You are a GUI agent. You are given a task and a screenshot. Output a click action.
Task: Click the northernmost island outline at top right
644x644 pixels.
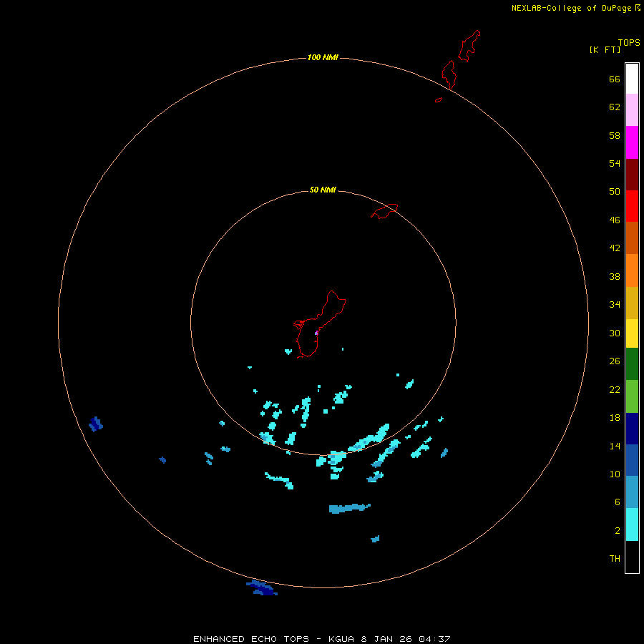point(469,46)
